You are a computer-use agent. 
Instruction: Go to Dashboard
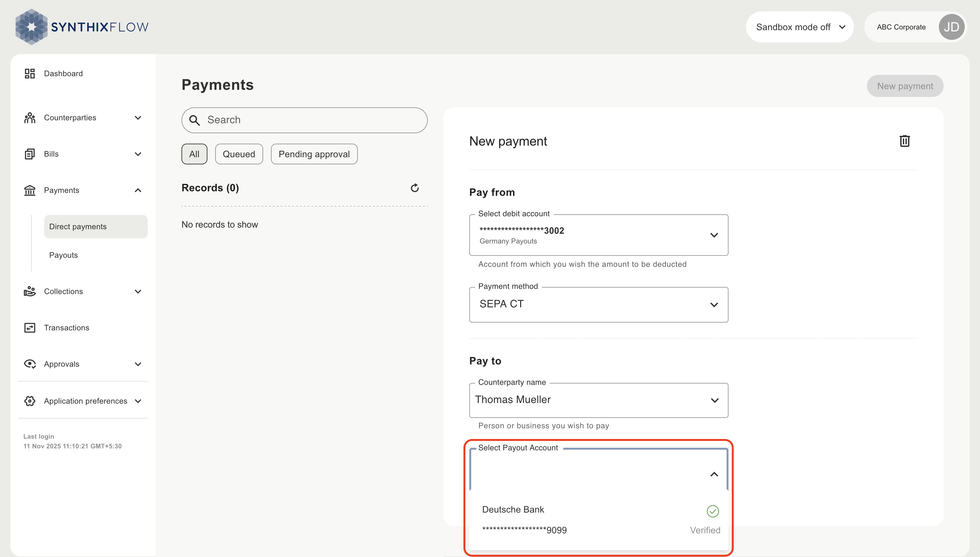63,74
